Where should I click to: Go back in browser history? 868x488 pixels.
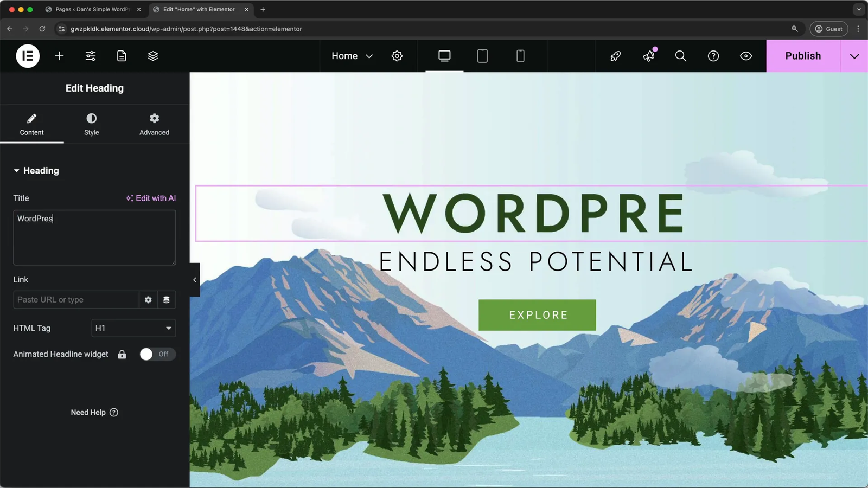[10, 29]
